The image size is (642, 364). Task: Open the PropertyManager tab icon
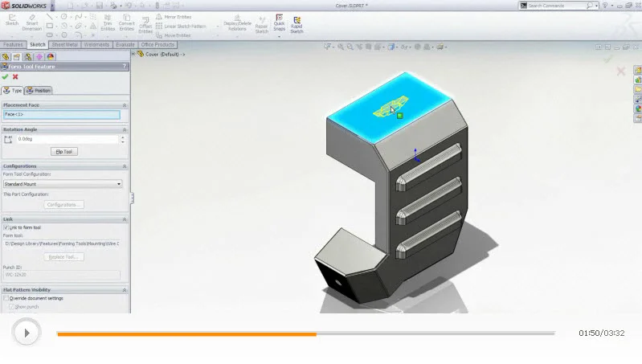(x=16, y=57)
